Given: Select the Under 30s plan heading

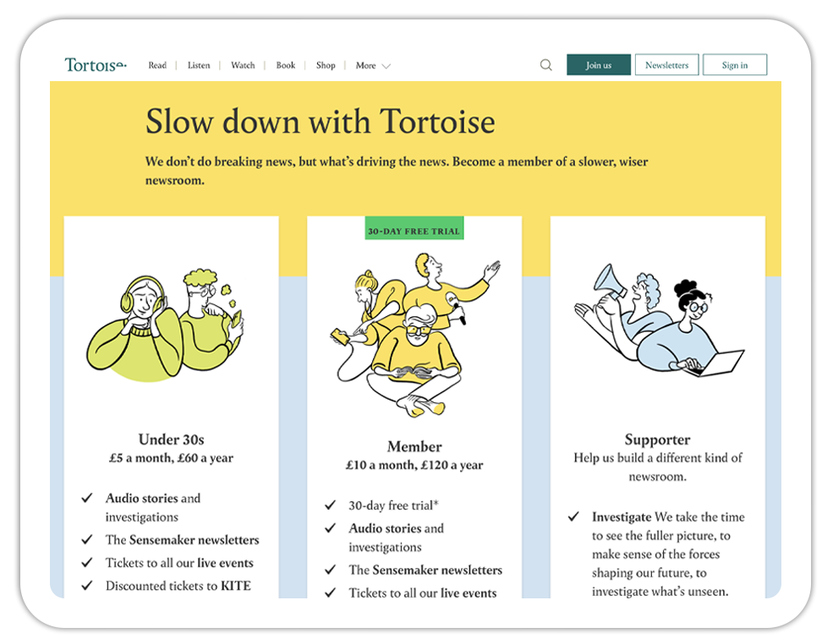Looking at the screenshot, I should pos(171,439).
